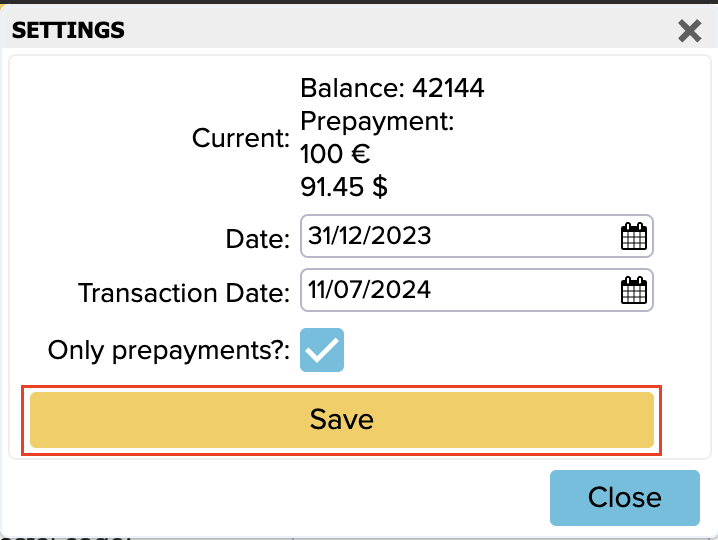Select the Balance: 42144 text line
Screen dimensions: 718x540
(392, 89)
